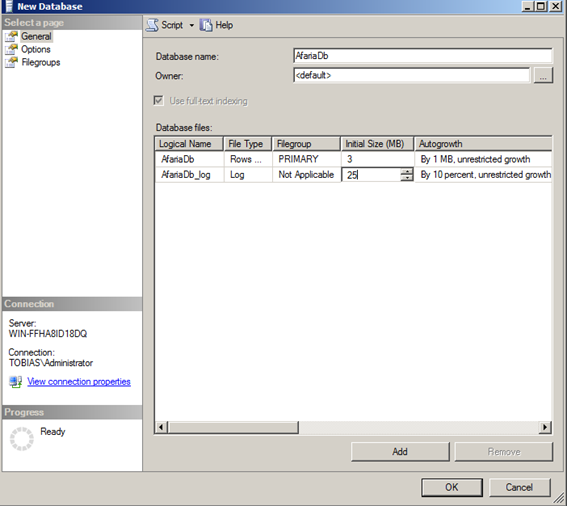Open the Options page icon

(x=11, y=49)
